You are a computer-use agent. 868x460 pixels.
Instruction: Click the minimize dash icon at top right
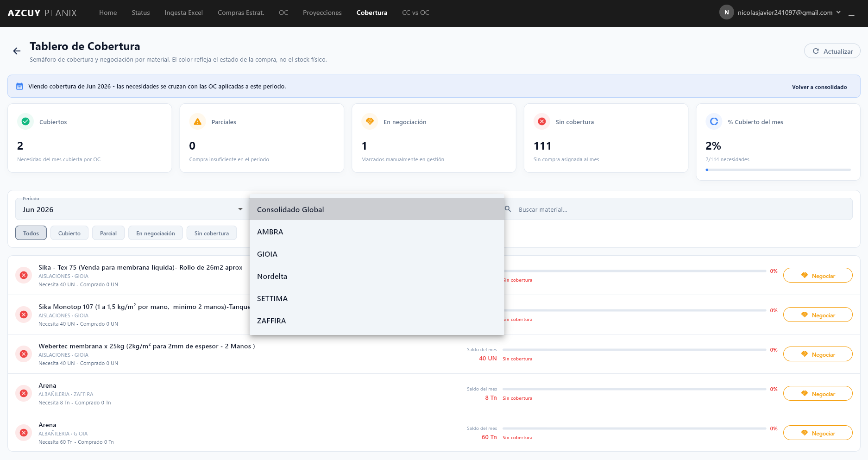click(851, 16)
